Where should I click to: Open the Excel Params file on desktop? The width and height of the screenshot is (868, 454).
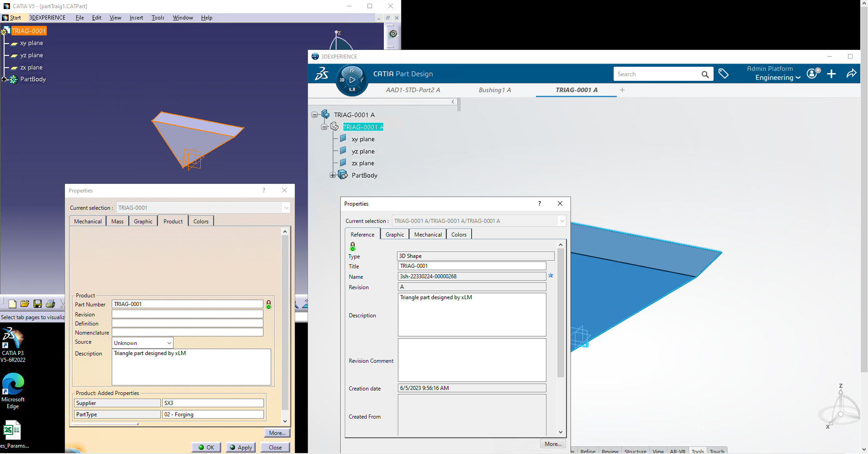(x=13, y=434)
